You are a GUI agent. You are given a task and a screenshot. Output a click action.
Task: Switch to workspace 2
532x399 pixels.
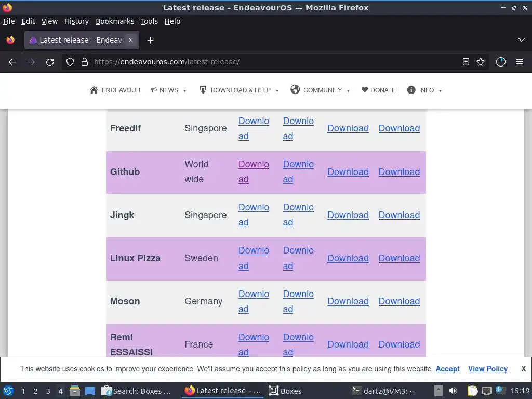click(x=35, y=391)
